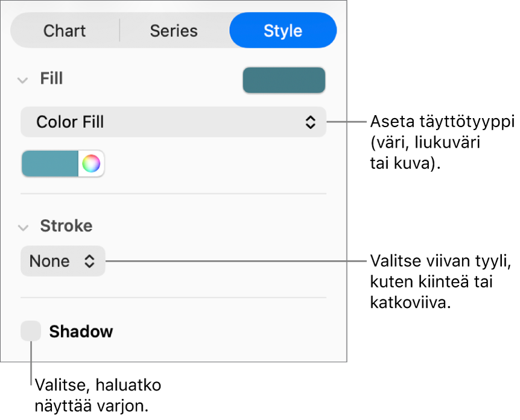Enable the Shadow checkbox

[x=31, y=331]
